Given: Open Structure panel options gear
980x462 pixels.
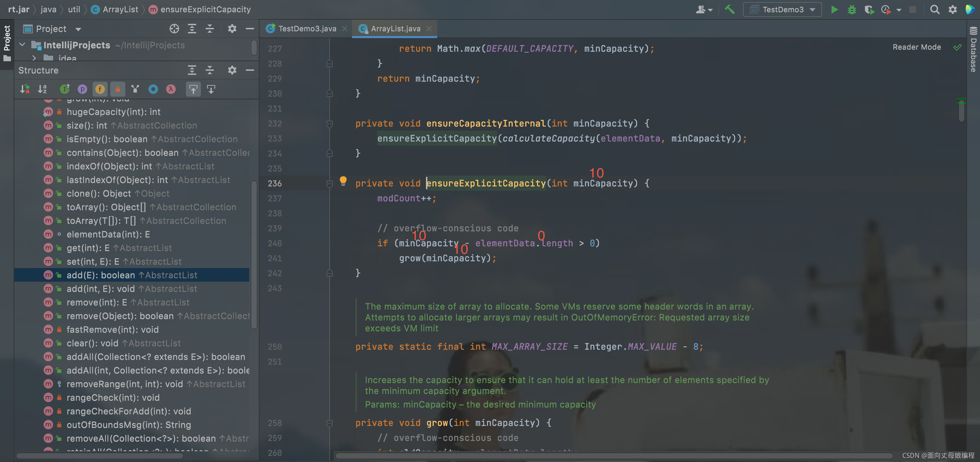Looking at the screenshot, I should (x=232, y=70).
